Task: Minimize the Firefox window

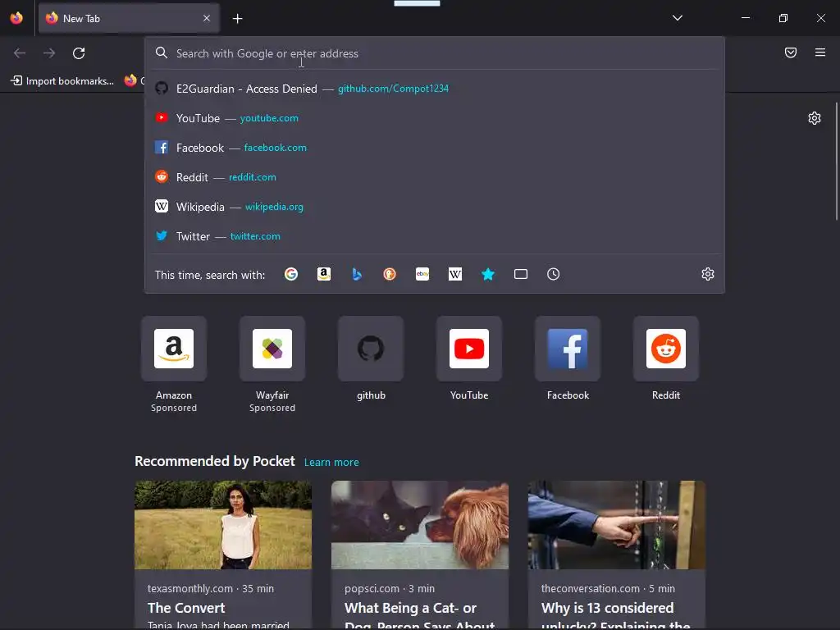Action: [745, 18]
